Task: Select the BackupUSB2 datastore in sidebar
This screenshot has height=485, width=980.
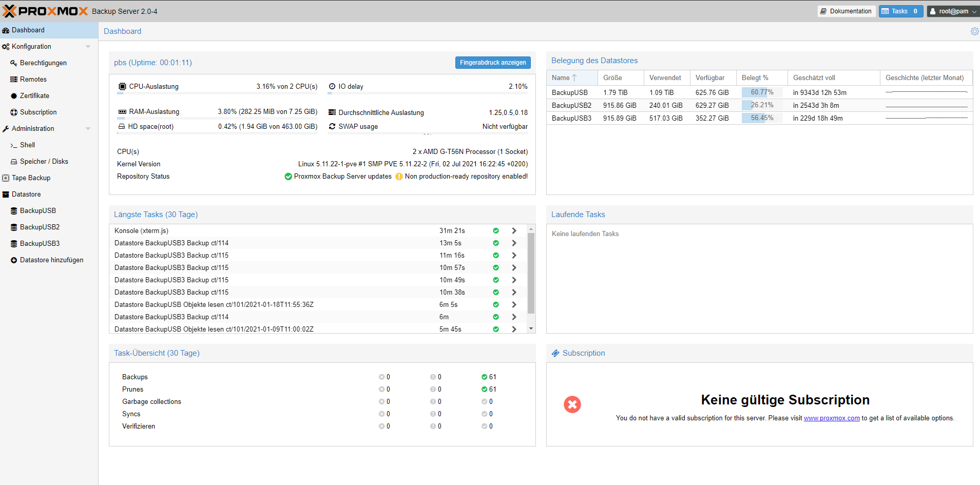Action: (49, 227)
